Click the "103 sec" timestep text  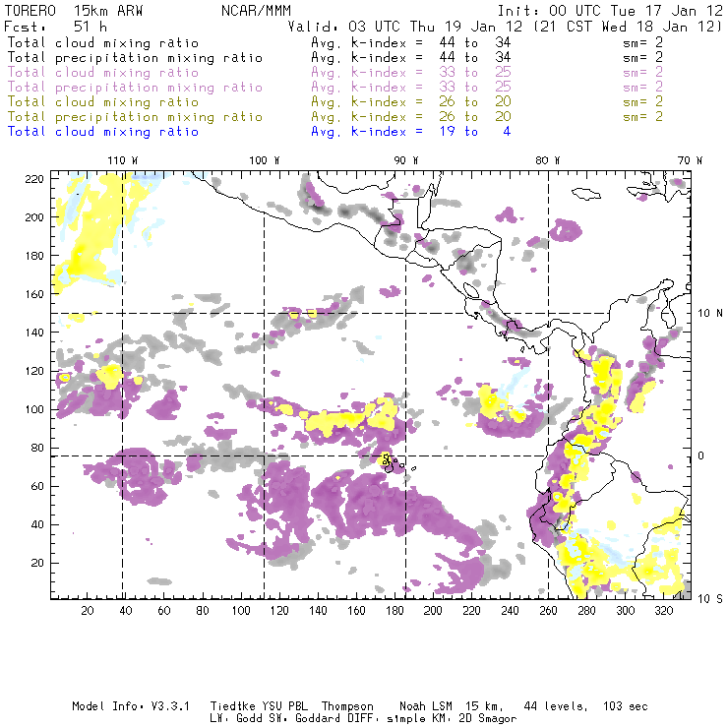[626, 706]
